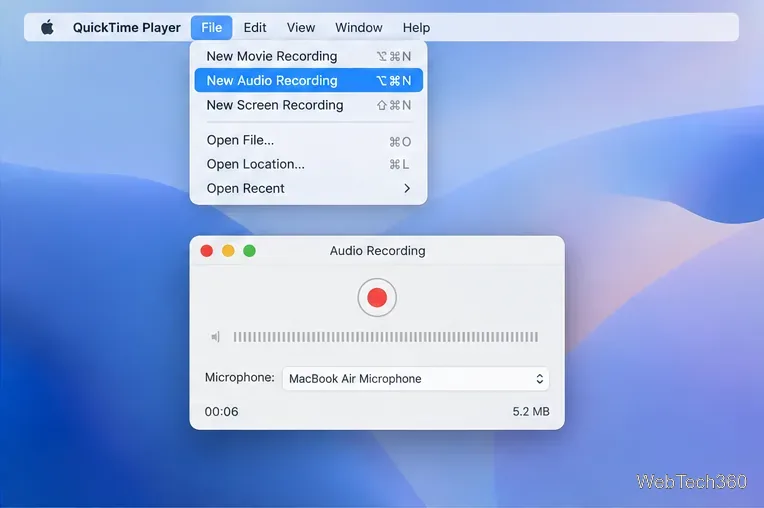Choose New Screen Recording

(308, 105)
